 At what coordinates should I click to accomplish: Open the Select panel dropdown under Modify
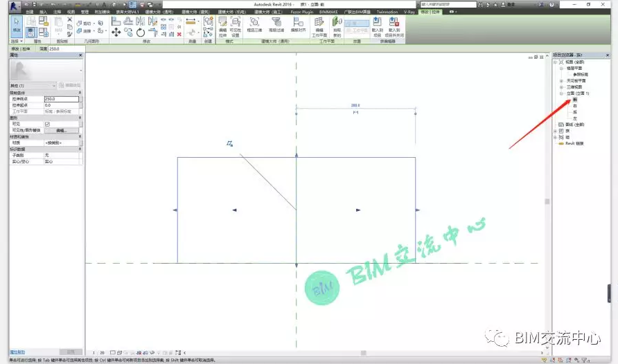pyautogui.click(x=17, y=41)
